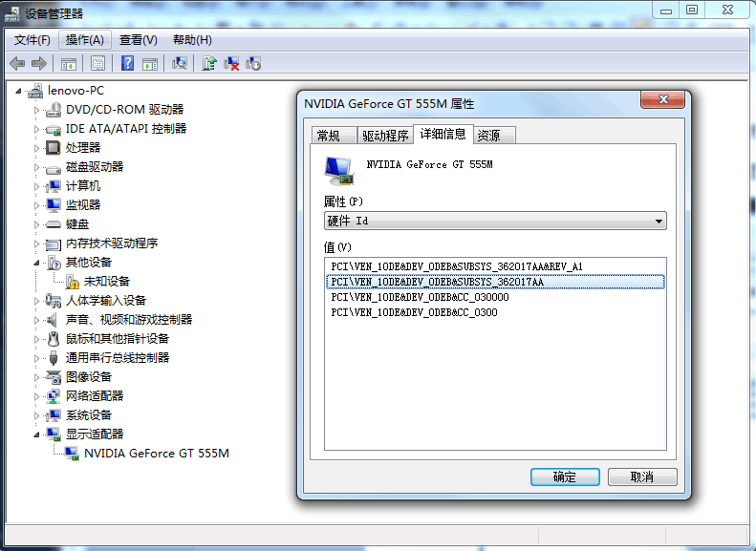Expand the 网络适配器 tree node
Screen dimensions: 756x551
pos(36,396)
